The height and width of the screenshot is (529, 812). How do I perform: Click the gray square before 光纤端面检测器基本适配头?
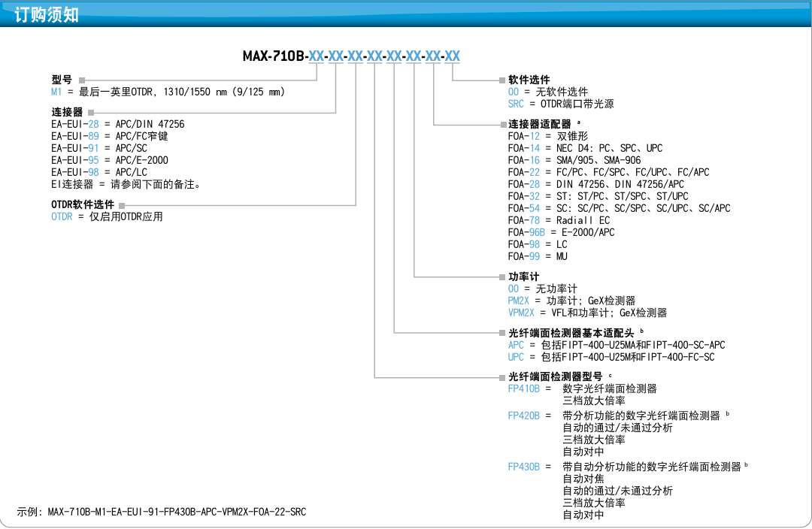501,332
